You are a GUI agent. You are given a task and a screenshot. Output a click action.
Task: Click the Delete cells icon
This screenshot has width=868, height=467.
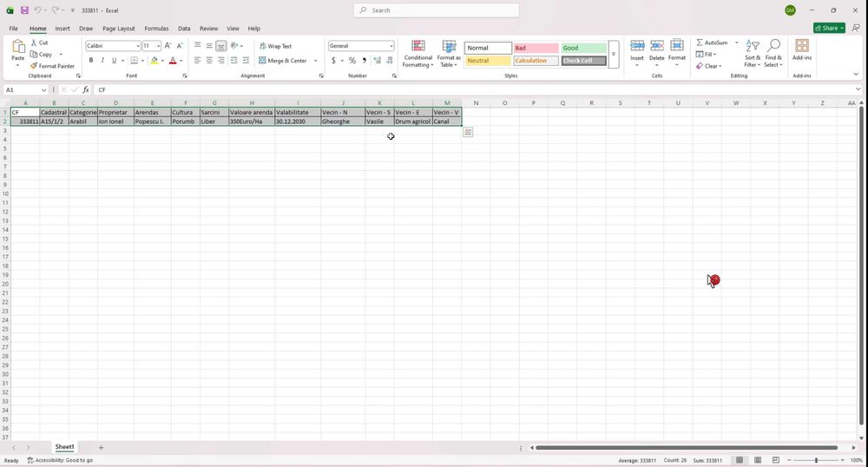click(657, 45)
